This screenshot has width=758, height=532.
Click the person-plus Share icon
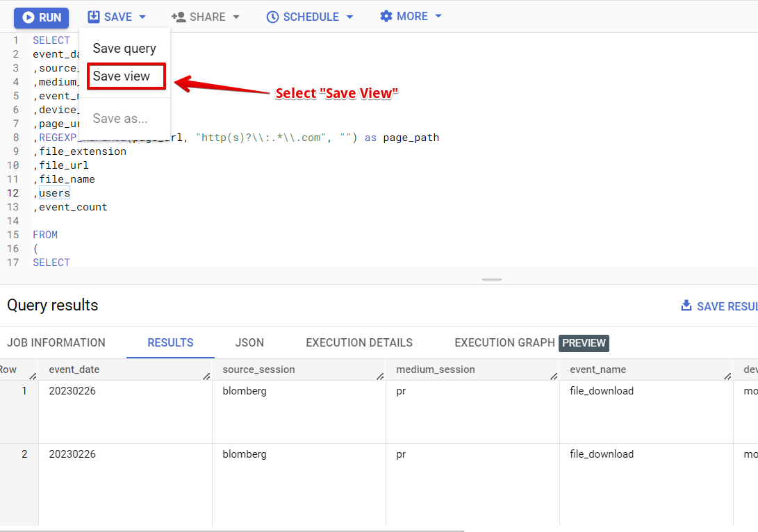coord(179,16)
